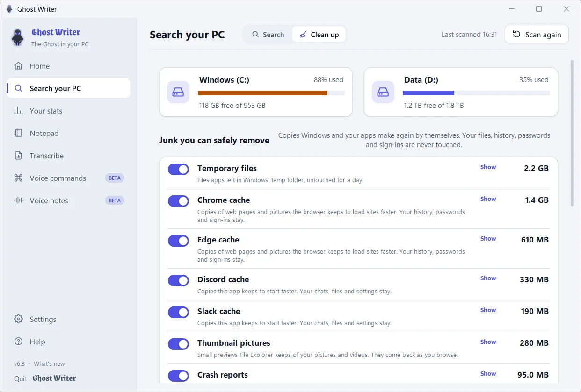This screenshot has width=581, height=392.
Task: Click the 610 MB size value
Action: (535, 240)
